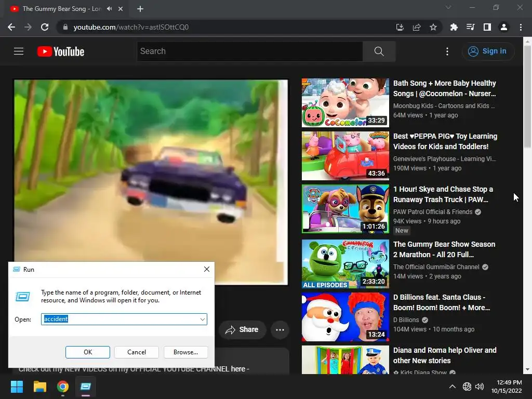The image size is (532, 399).
Task: Share the video with the Share button
Action: tap(242, 329)
